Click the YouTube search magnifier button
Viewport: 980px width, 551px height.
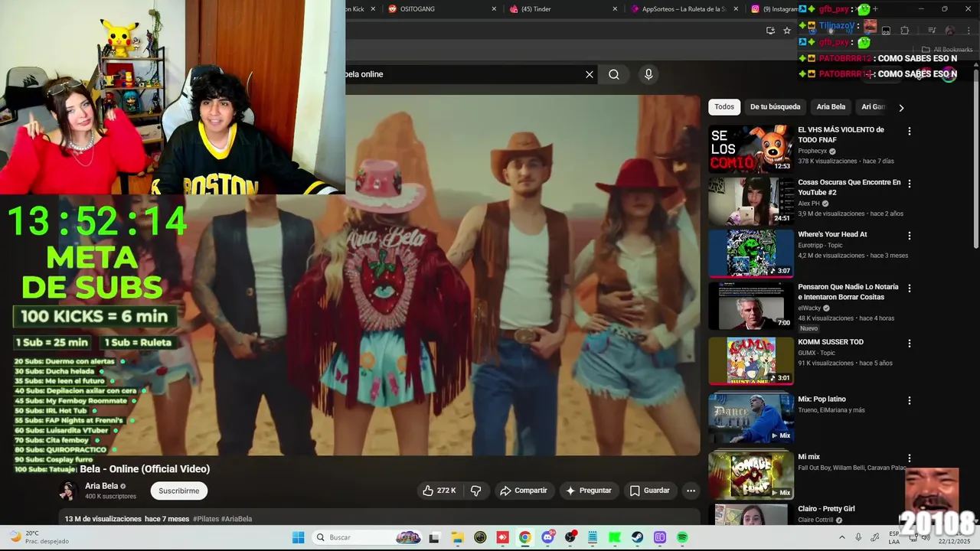click(x=614, y=74)
